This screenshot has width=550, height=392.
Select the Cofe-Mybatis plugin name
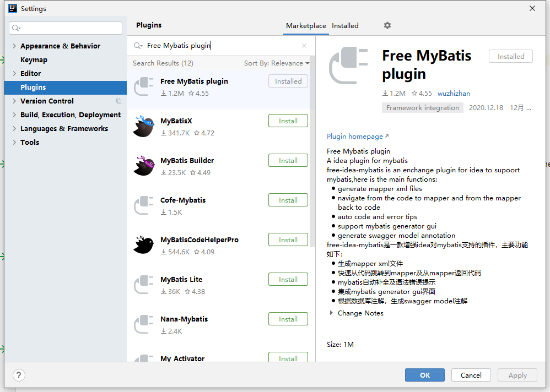point(183,200)
